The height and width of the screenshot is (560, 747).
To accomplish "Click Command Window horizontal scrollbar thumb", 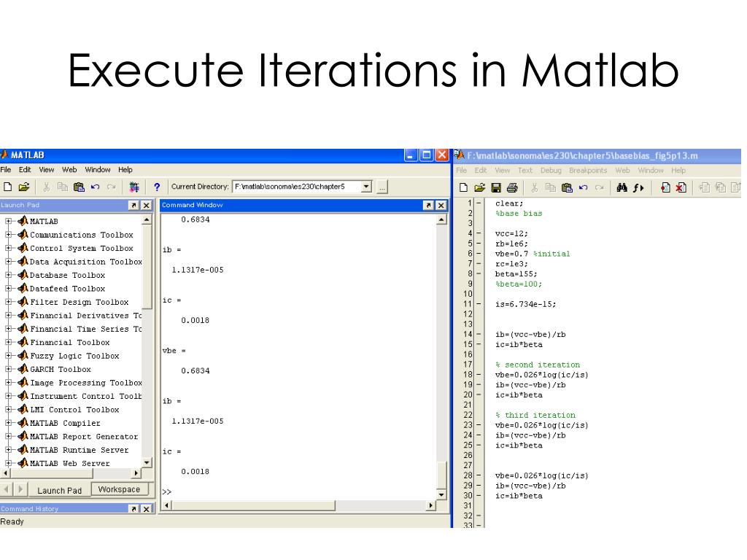I will pos(253,505).
